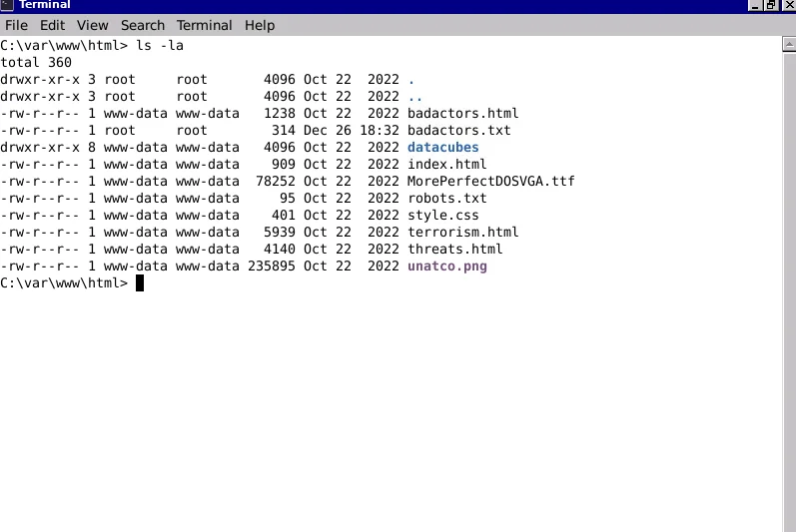This screenshot has width=796, height=532.
Task: Open the Search menu
Action: coord(143,25)
